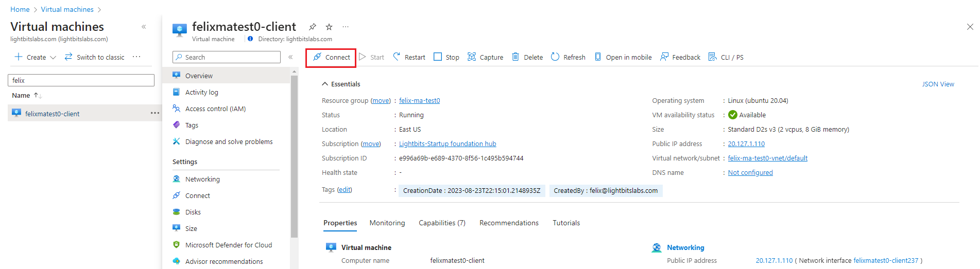Click move link next to Resource group
Screen dimensions: 980x269
(x=381, y=100)
